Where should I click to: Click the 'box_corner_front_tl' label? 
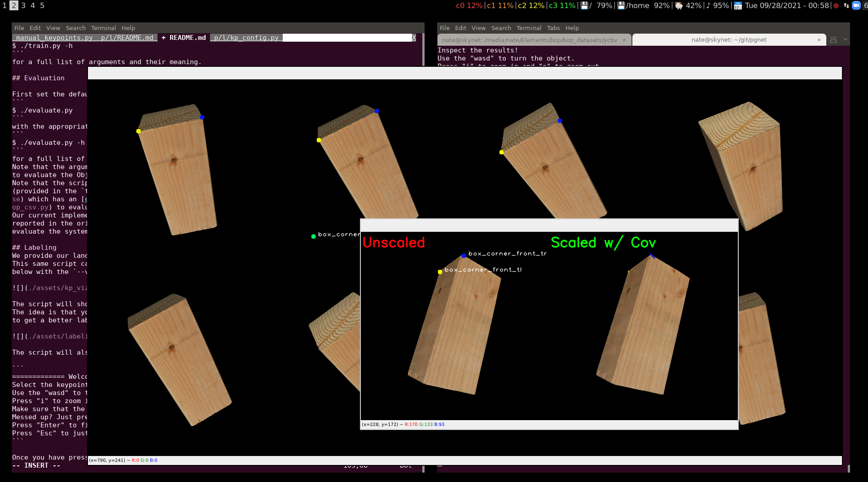pos(483,270)
